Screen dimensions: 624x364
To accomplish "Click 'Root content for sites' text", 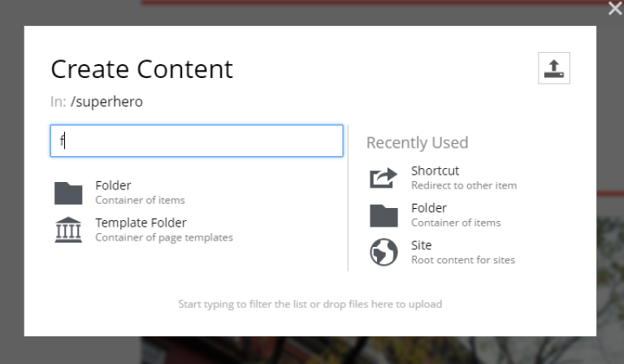I will tap(463, 260).
